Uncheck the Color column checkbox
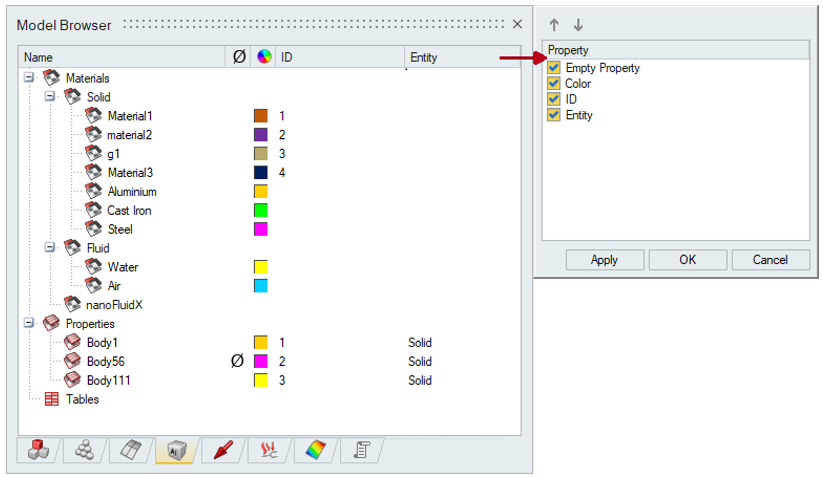This screenshot has width=823, height=477. [x=553, y=83]
